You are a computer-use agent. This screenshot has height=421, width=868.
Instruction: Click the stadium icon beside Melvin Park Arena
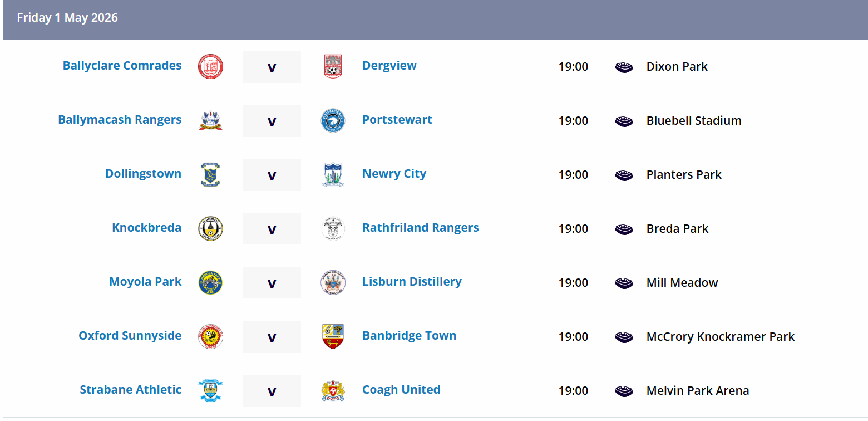624,391
